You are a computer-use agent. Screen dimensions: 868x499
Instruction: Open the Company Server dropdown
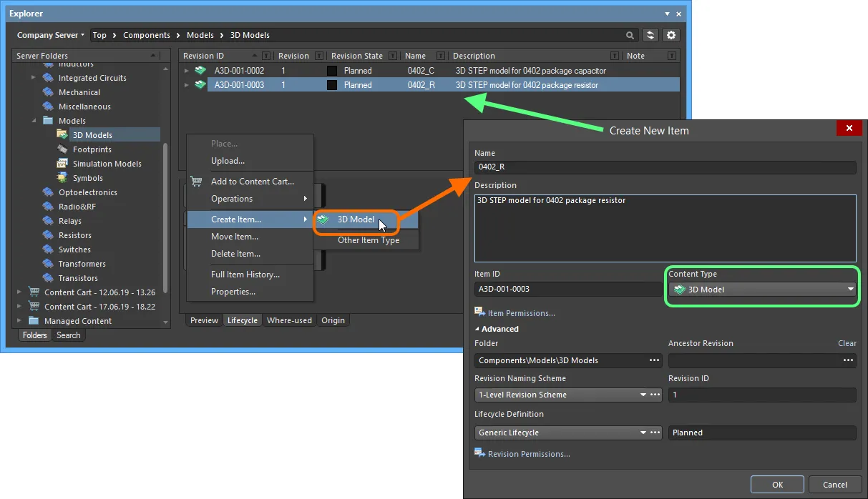[x=51, y=35]
